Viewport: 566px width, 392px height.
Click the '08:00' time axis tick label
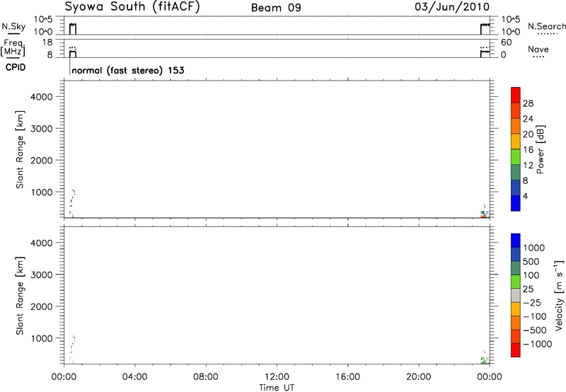pos(206,376)
